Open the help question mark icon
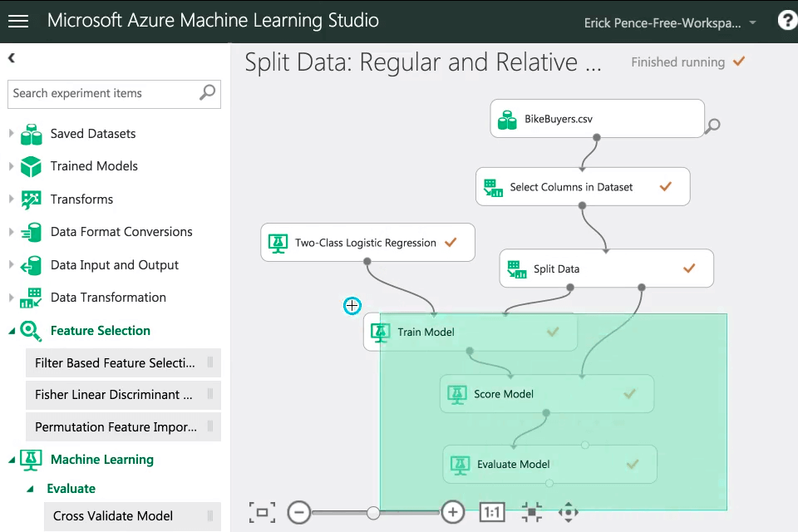This screenshot has width=798, height=532. pyautogui.click(x=787, y=21)
